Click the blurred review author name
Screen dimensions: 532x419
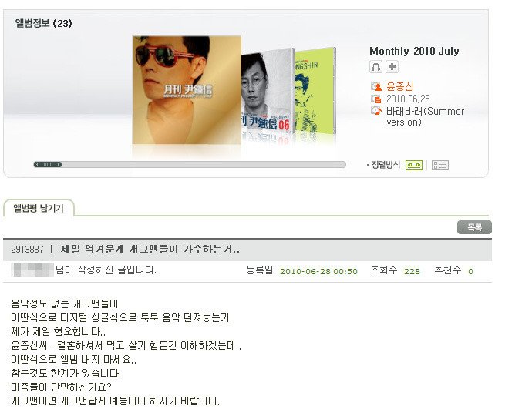[32, 270]
